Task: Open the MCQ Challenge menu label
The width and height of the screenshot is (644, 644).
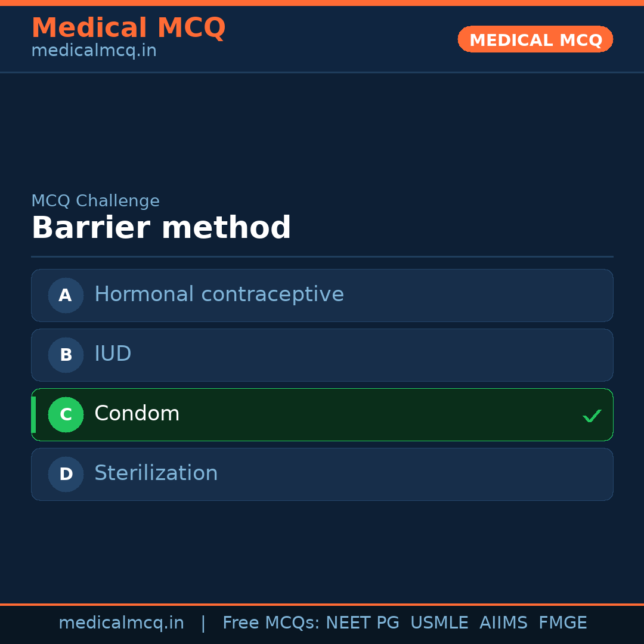Action: (x=95, y=201)
